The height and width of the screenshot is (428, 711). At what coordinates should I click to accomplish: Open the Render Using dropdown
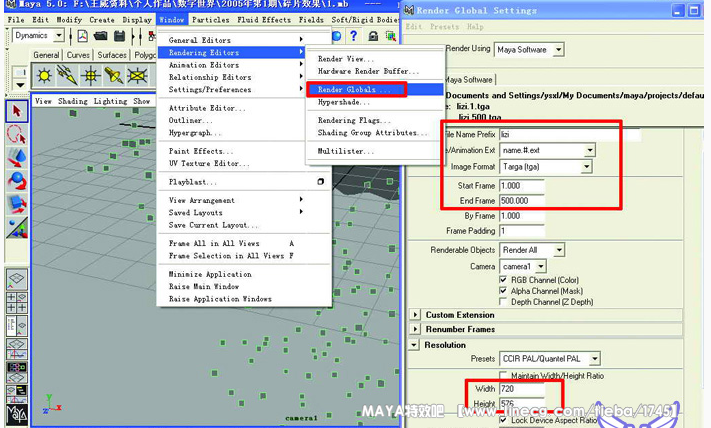(x=559, y=49)
